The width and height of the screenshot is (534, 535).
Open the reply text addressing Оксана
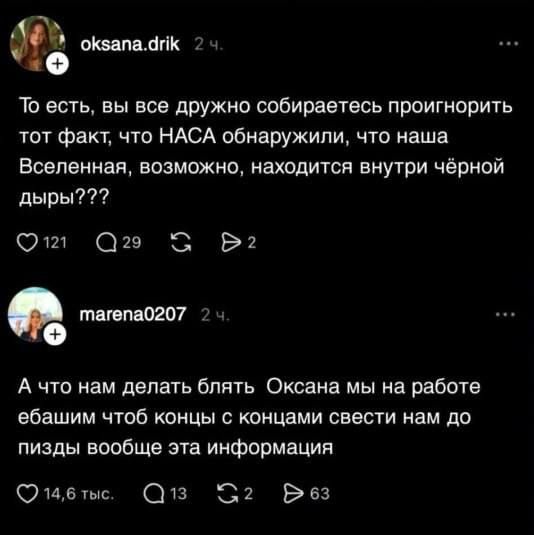tap(249, 417)
